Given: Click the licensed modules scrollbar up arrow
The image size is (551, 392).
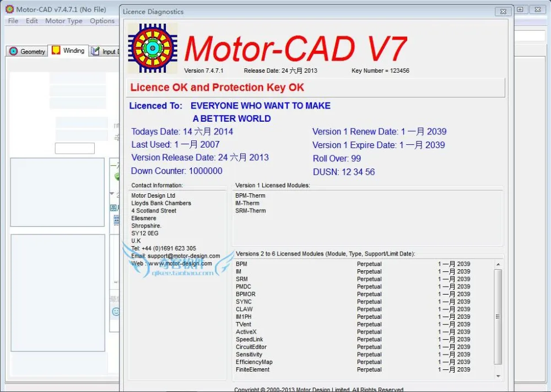Looking at the screenshot, I should coord(498,264).
